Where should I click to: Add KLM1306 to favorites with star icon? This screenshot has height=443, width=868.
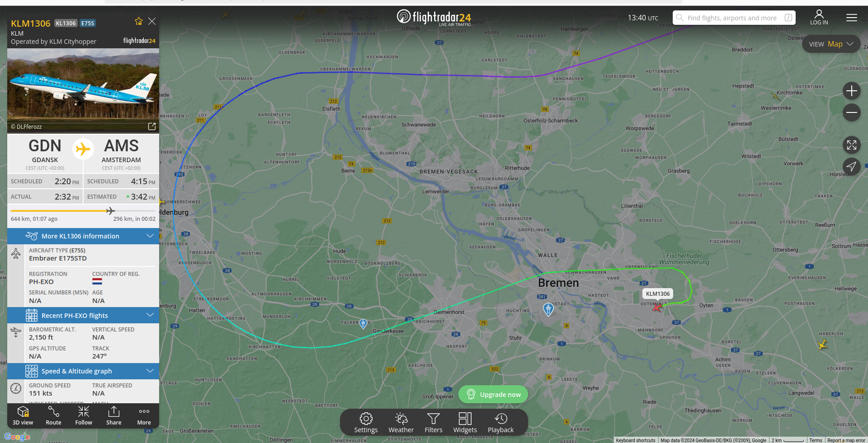pyautogui.click(x=139, y=21)
